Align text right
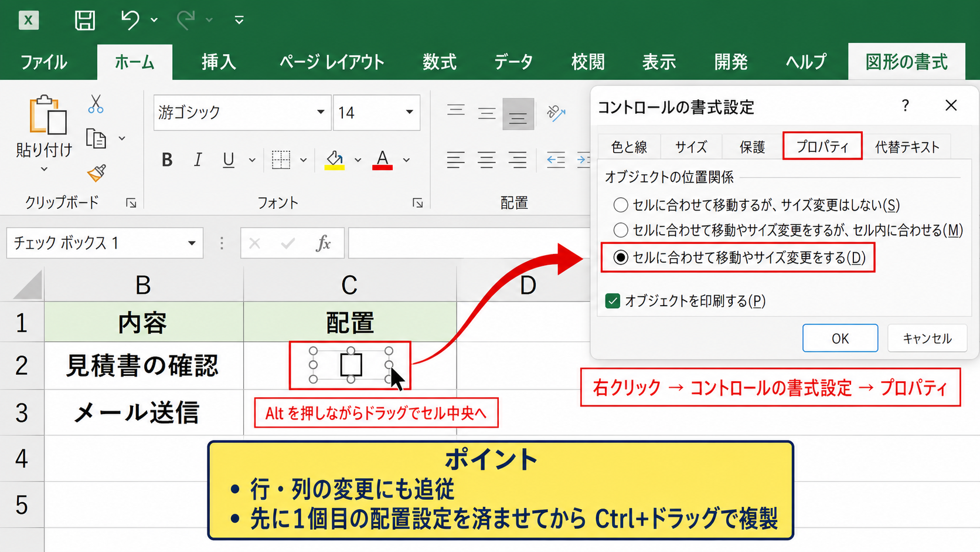The width and height of the screenshot is (980, 552). [x=518, y=160]
